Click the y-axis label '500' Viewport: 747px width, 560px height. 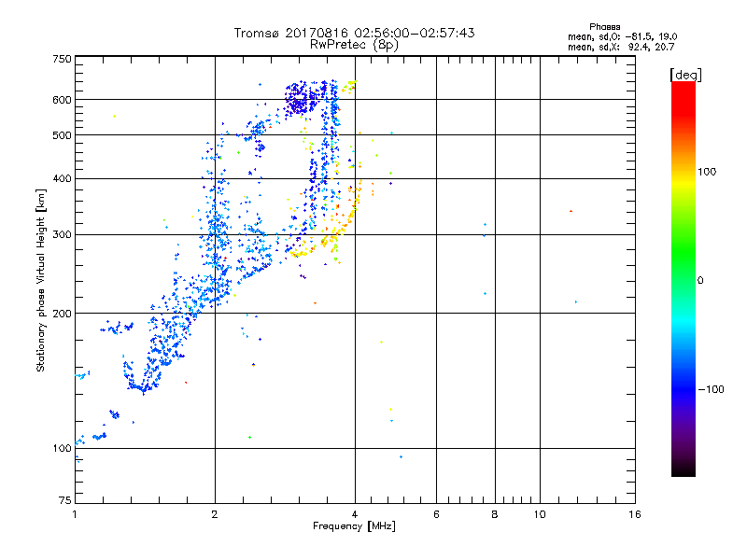(x=62, y=135)
